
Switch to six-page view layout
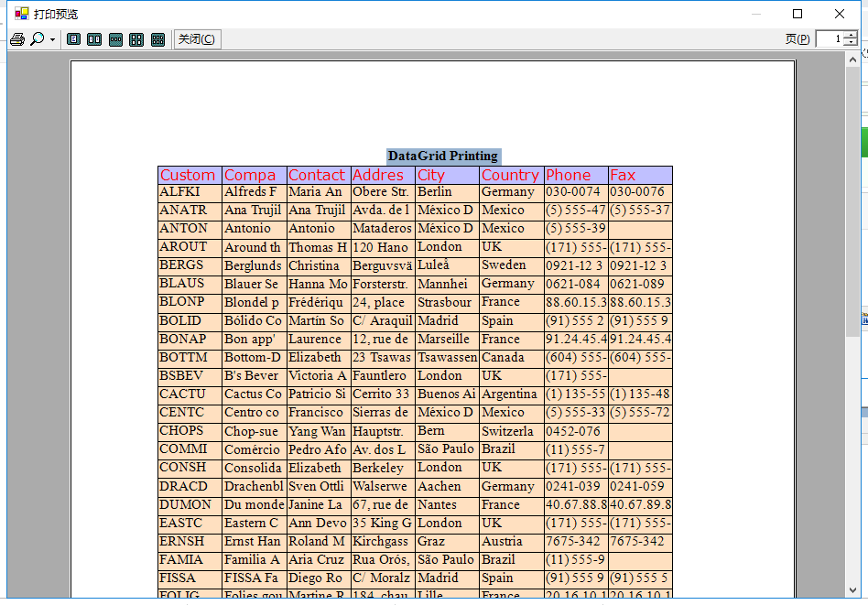pos(157,39)
